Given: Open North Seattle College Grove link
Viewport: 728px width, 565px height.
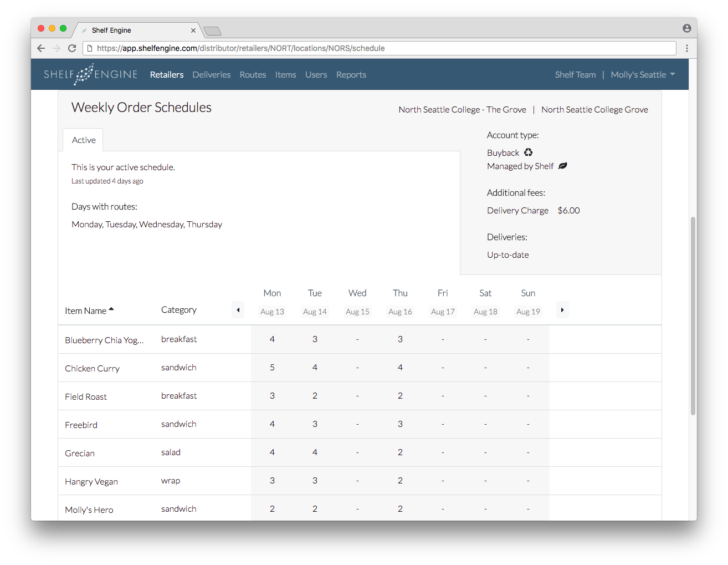Looking at the screenshot, I should click(x=594, y=110).
